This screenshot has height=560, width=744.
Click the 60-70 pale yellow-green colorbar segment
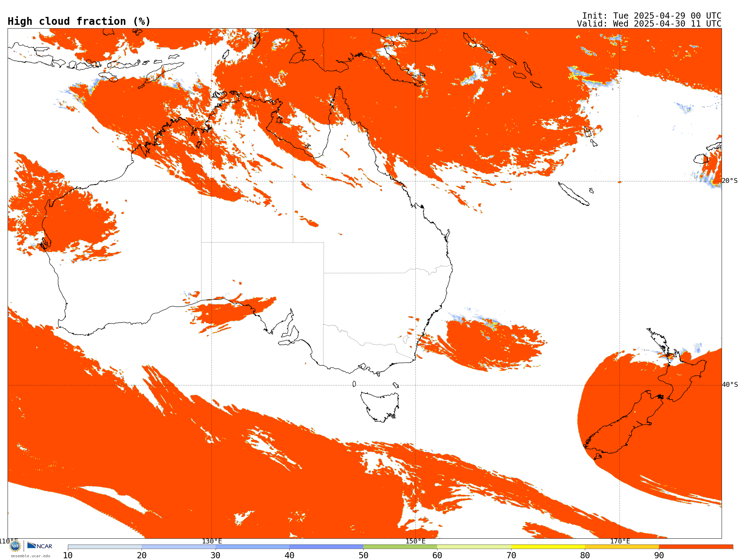pos(474,547)
